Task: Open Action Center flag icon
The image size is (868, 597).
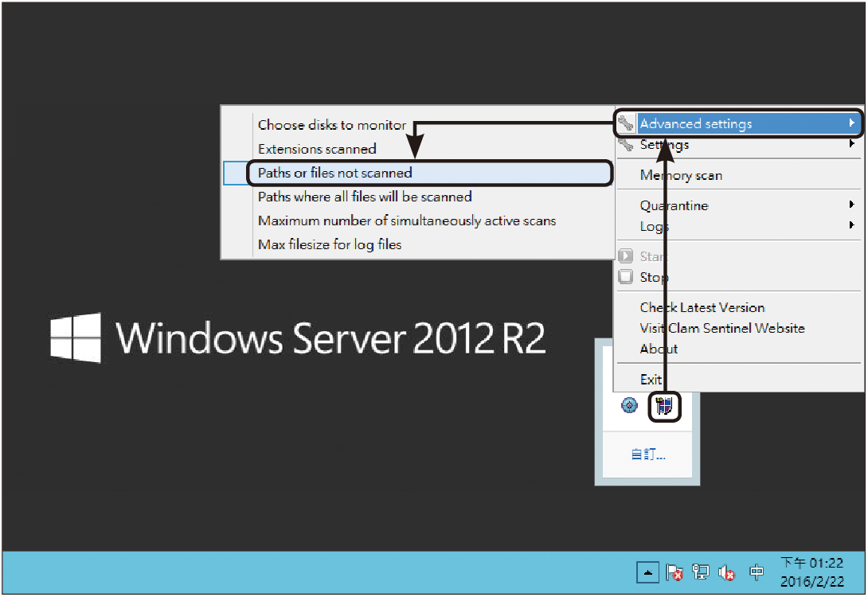Action: click(674, 572)
